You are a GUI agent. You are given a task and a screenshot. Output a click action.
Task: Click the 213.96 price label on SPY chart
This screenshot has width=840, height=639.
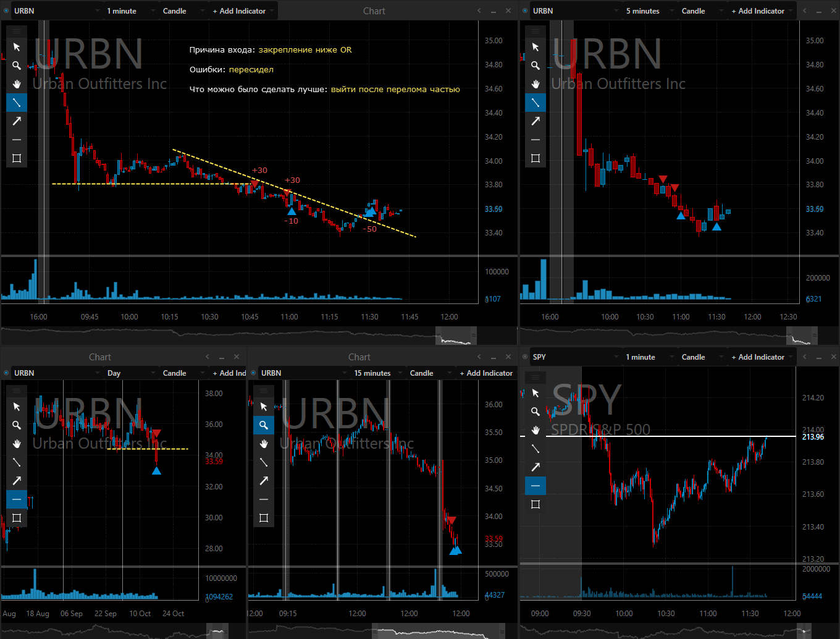(x=813, y=437)
